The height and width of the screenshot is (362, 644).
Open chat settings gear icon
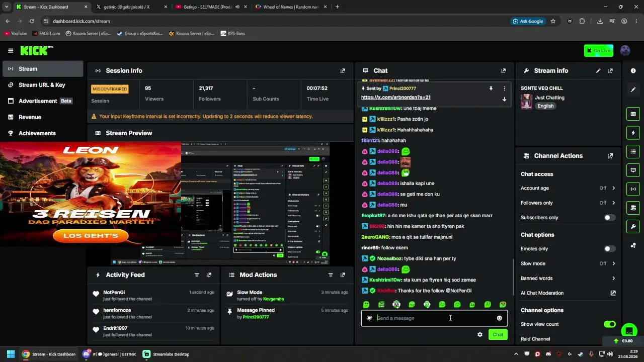pos(480,335)
